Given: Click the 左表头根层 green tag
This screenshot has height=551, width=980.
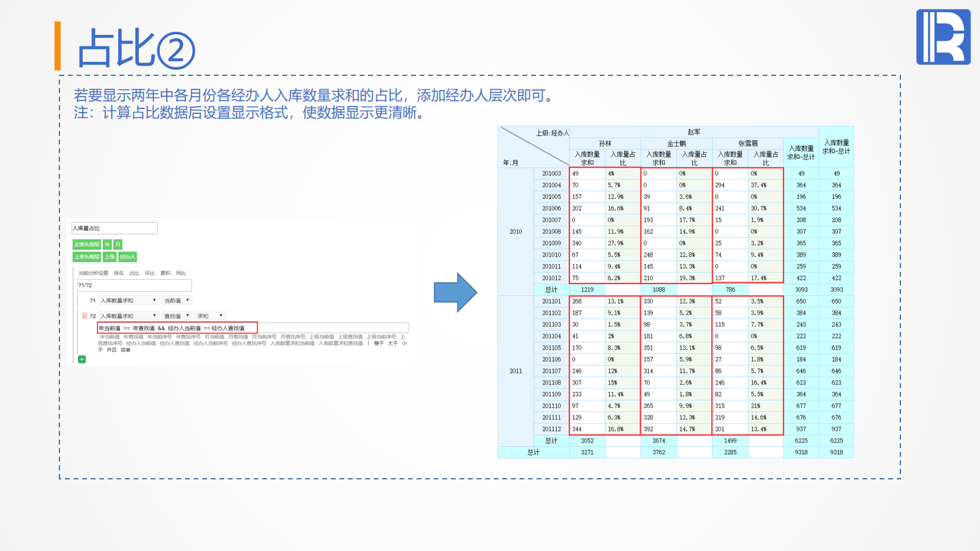Looking at the screenshot, I should click(x=87, y=245).
